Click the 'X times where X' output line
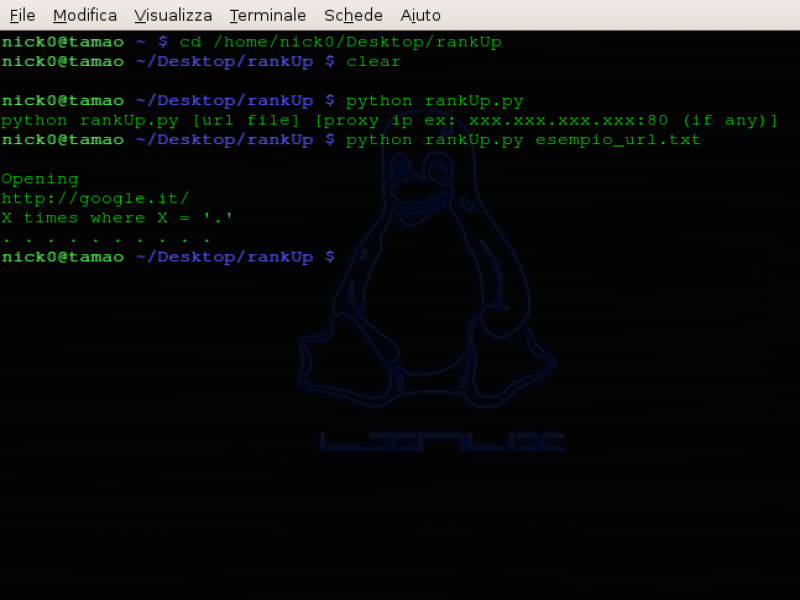 point(117,218)
